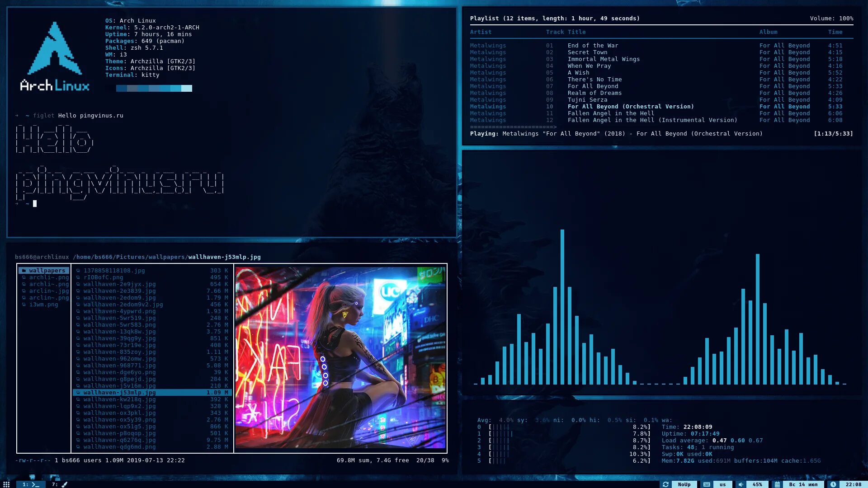The height and width of the screenshot is (488, 868).
Task: Select the wallpapers folder in ranger
Action: point(44,270)
